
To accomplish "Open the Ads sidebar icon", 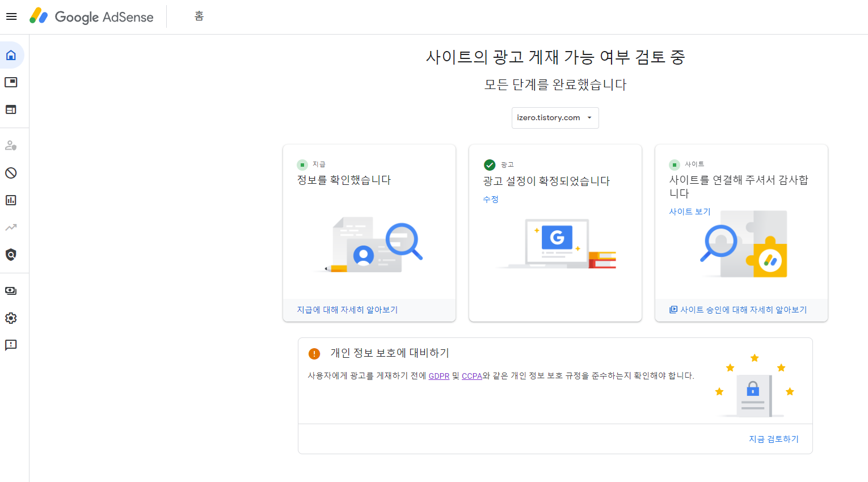I will [x=11, y=82].
